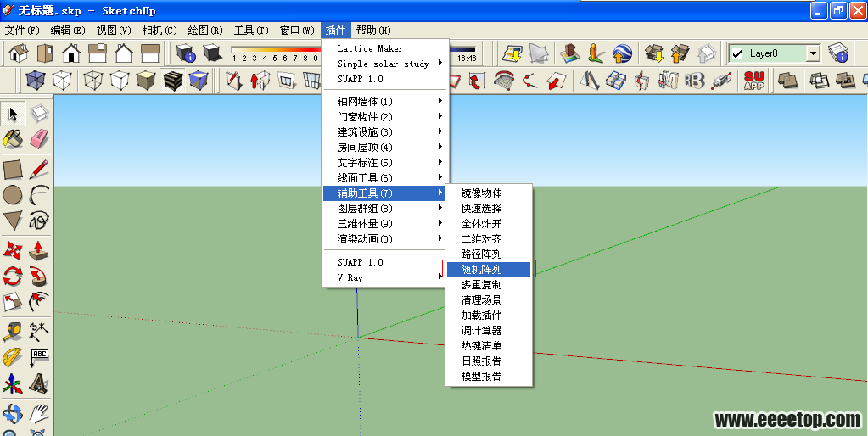
Task: Select the arrow Select tool
Action: pos(13,115)
